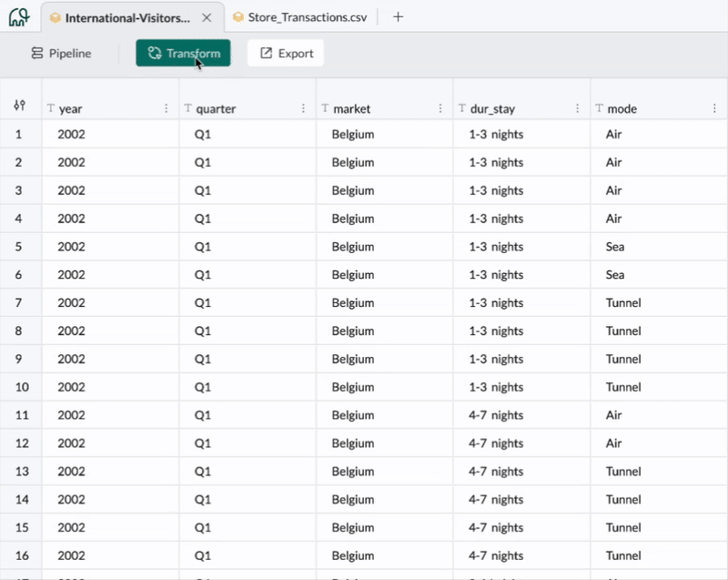
Task: Open the quarter column options menu
Action: 303,108
